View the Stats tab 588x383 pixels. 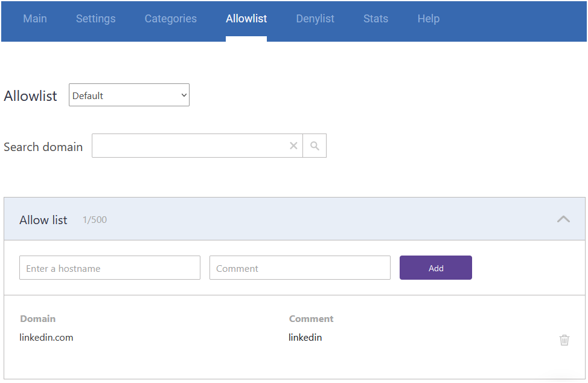(x=375, y=19)
